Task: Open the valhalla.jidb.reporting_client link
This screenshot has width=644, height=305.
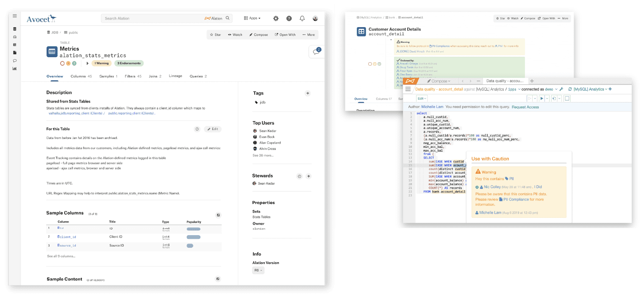Action: [x=76, y=114]
